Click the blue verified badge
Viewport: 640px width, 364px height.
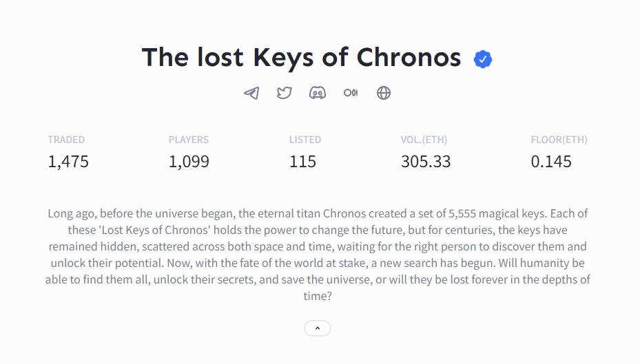[x=483, y=59]
